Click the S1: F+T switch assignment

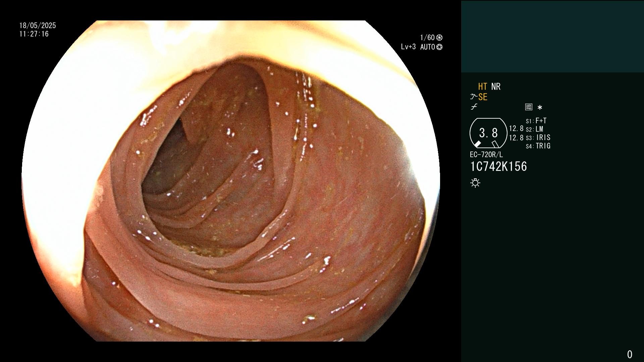(536, 121)
